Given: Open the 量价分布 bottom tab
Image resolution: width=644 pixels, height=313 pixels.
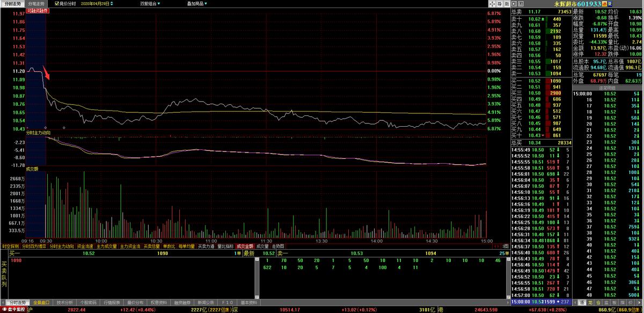Looking at the screenshot, I should pyautogui.click(x=135, y=303).
